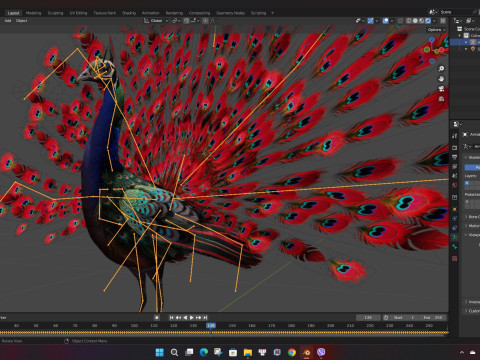Expand the highlighted armature row in outliner
Image resolution: width=480 pixels, height=360 pixels.
click(x=466, y=42)
